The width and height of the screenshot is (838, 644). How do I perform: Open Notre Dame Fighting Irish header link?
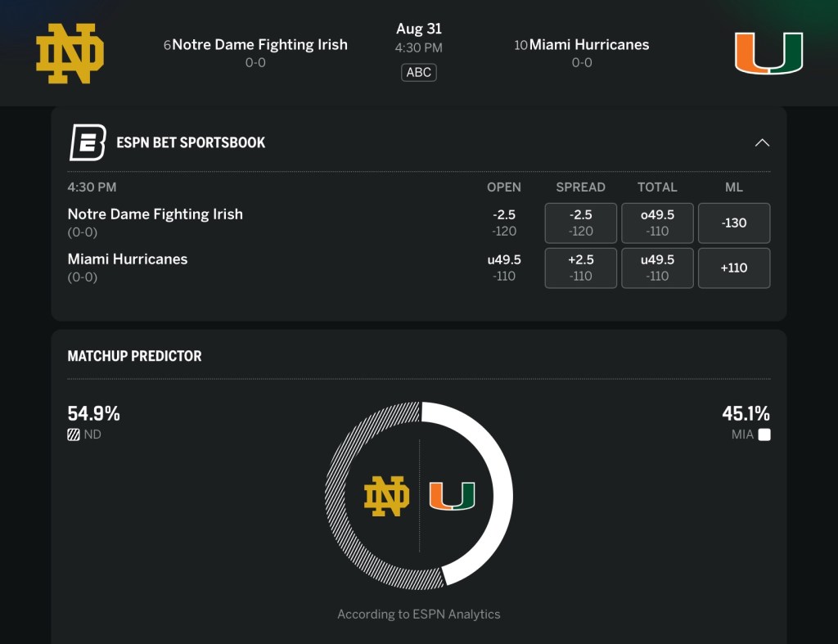pos(259,45)
